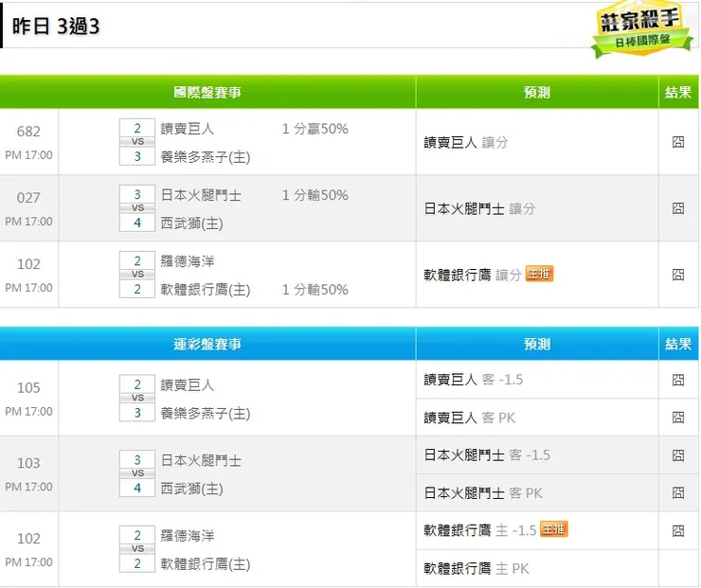Click the VS score box in game 105
This screenshot has height=588, width=701.
137,398
